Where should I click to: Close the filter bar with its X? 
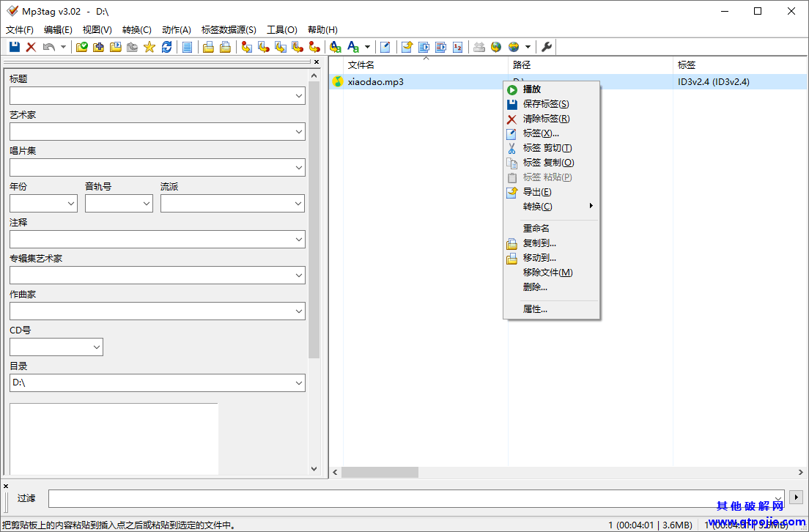pyautogui.click(x=6, y=486)
